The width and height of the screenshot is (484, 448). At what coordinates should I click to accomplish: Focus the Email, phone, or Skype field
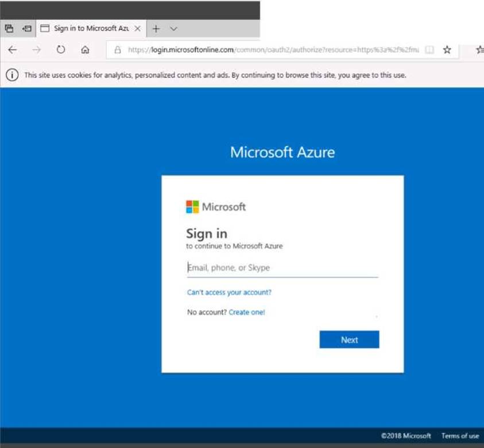[x=282, y=268]
